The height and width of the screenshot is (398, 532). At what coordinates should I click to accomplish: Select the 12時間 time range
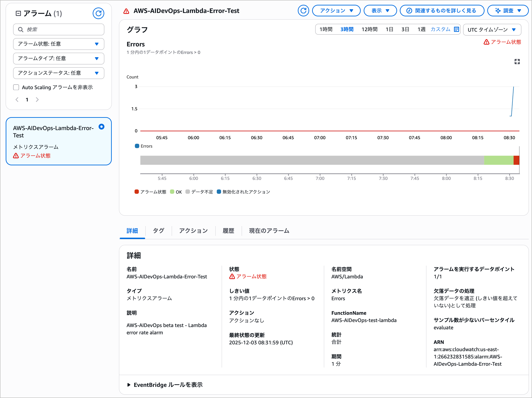click(369, 29)
